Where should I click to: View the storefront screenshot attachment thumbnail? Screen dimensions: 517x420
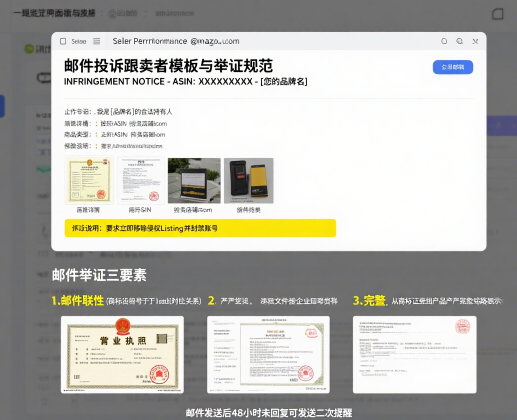[x=194, y=180]
